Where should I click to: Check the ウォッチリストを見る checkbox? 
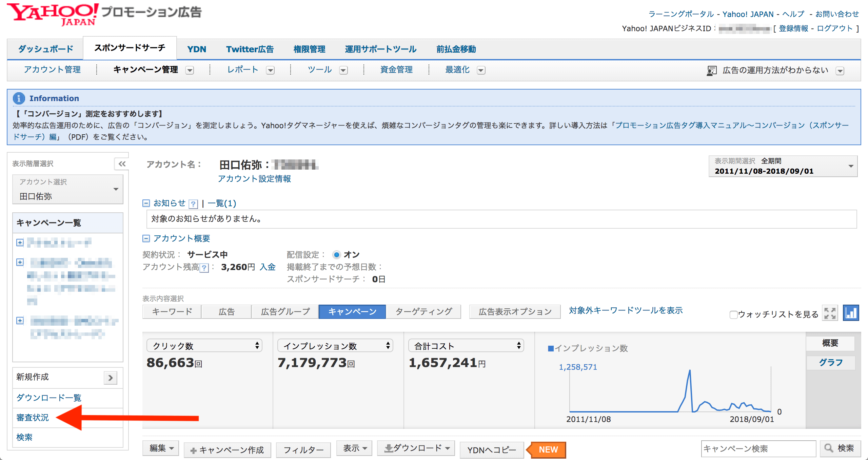(x=733, y=315)
